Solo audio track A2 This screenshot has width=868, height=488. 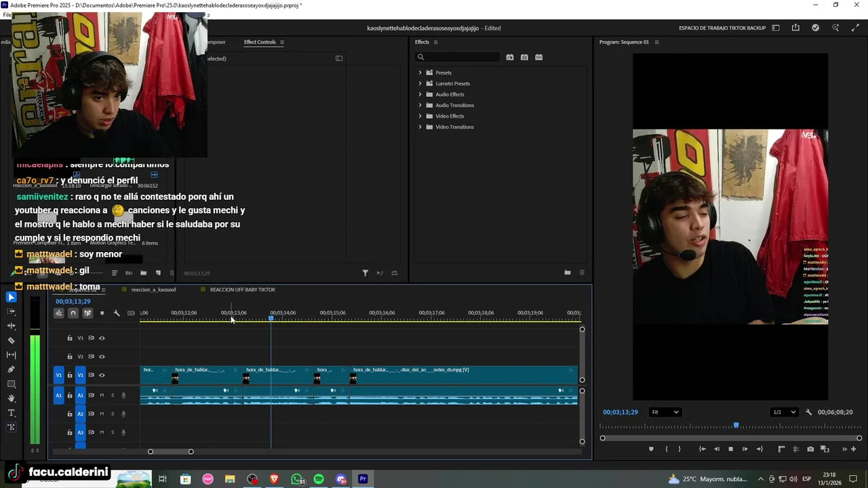tap(113, 413)
